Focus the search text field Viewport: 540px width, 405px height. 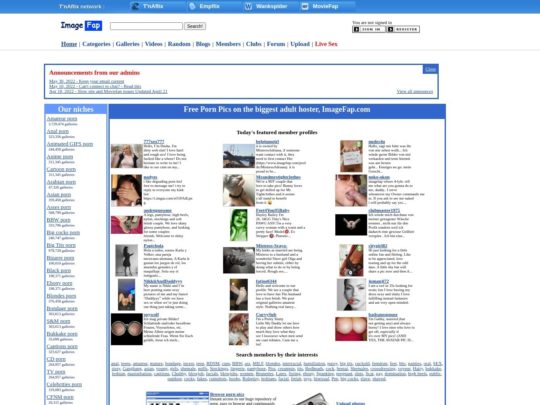coord(146,26)
